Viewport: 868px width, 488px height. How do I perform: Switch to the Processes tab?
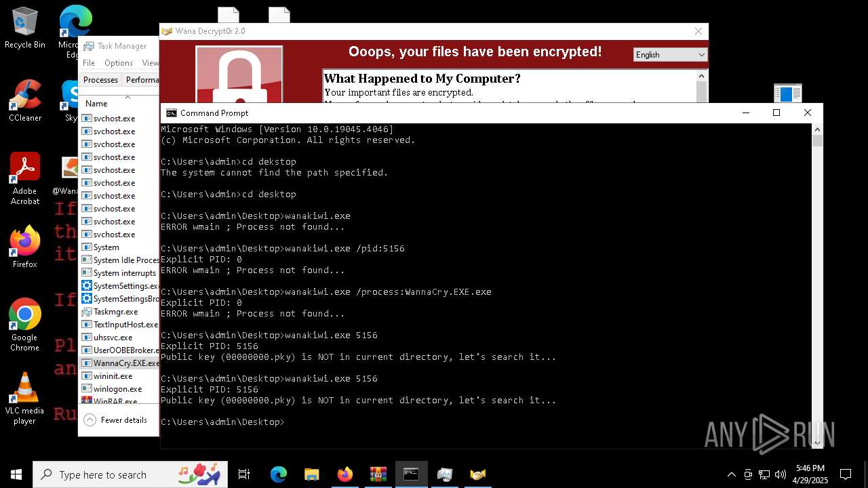click(100, 80)
